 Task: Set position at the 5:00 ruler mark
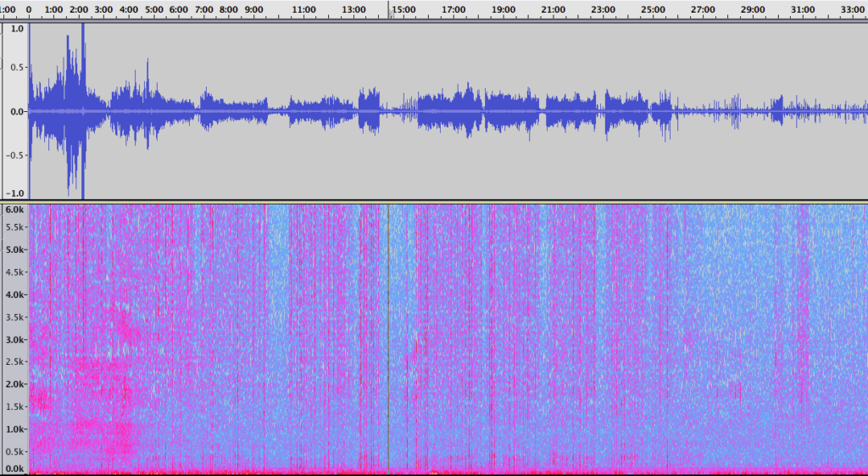[153, 9]
